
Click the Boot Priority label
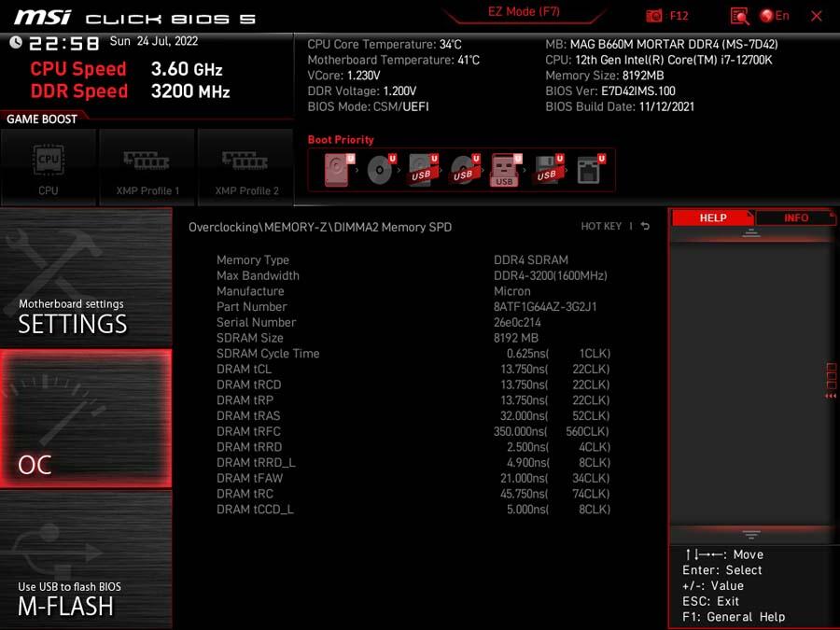tap(341, 140)
